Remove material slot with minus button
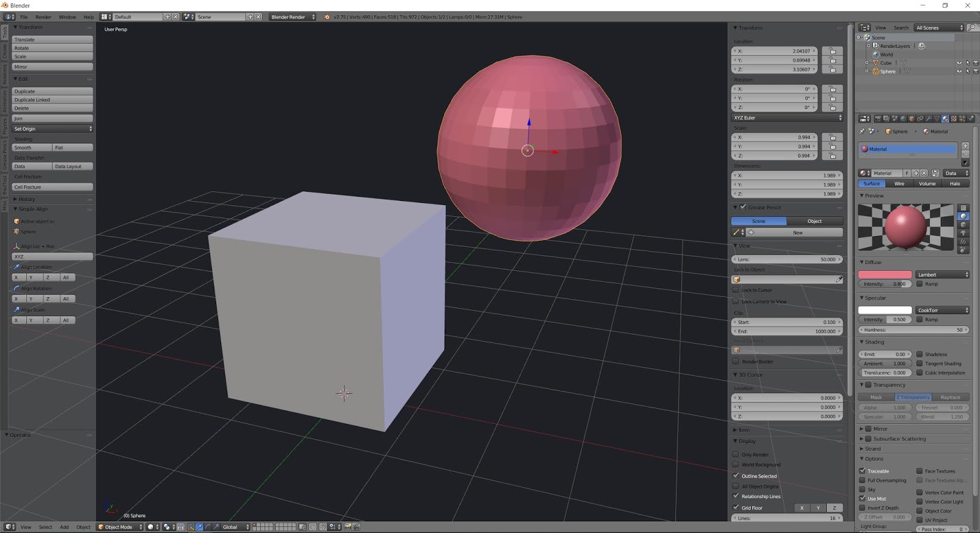Image resolution: width=980 pixels, height=533 pixels. click(965, 154)
